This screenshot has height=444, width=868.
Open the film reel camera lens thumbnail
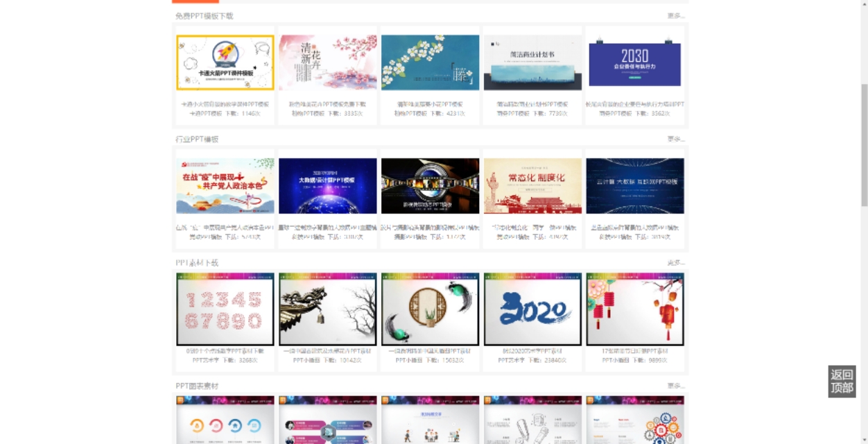click(x=430, y=186)
